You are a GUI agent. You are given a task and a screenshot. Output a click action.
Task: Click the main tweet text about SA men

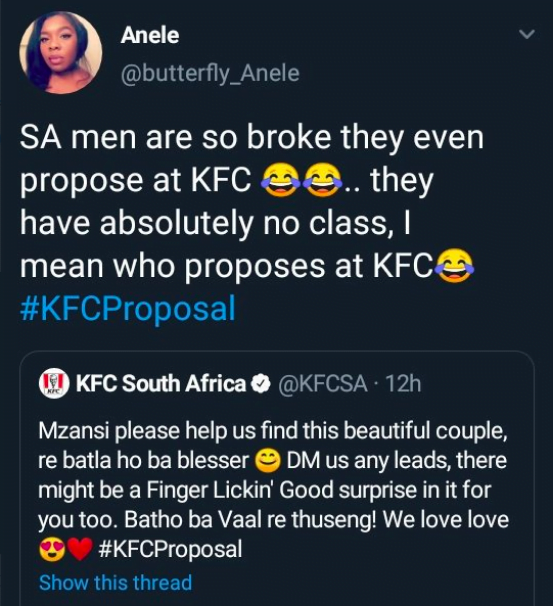tap(252, 223)
